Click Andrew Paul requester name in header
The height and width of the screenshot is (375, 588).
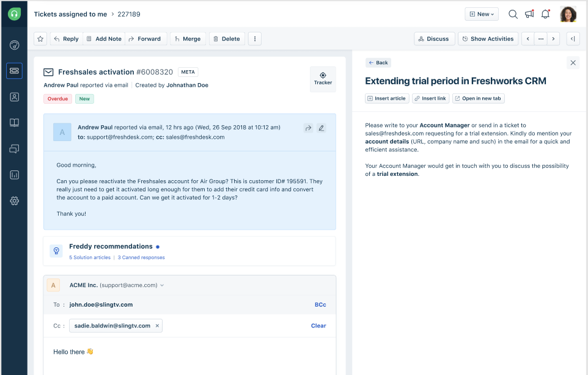click(x=61, y=86)
